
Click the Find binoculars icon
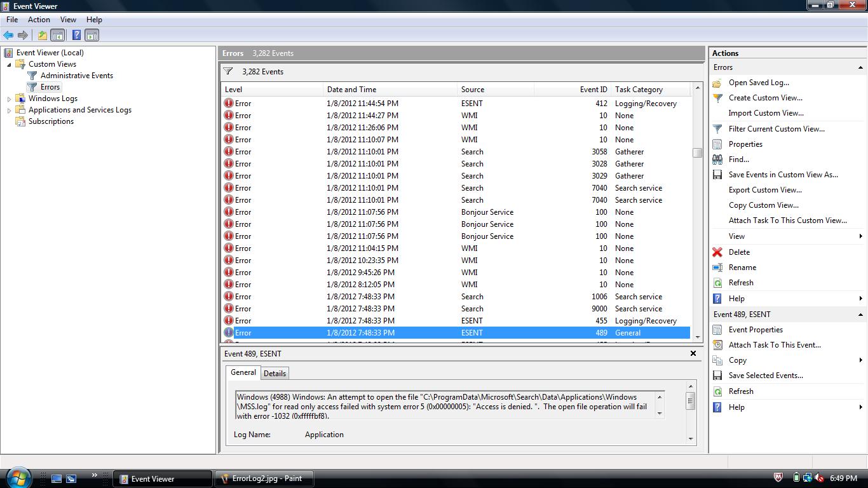coord(717,159)
